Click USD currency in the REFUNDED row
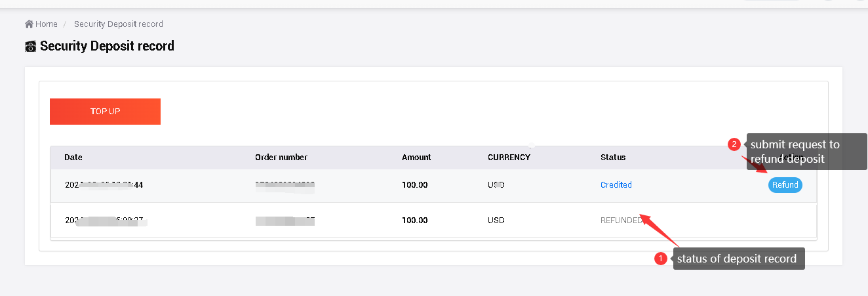868x296 pixels. point(496,221)
